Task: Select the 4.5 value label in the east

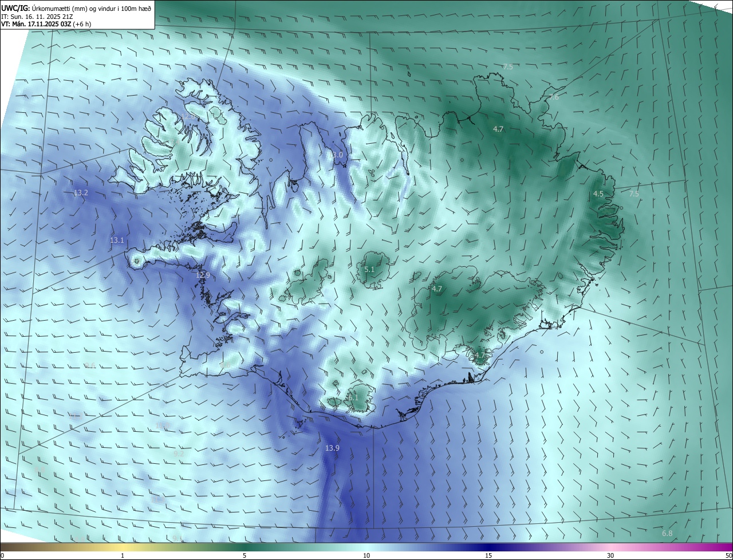Action: coord(598,194)
